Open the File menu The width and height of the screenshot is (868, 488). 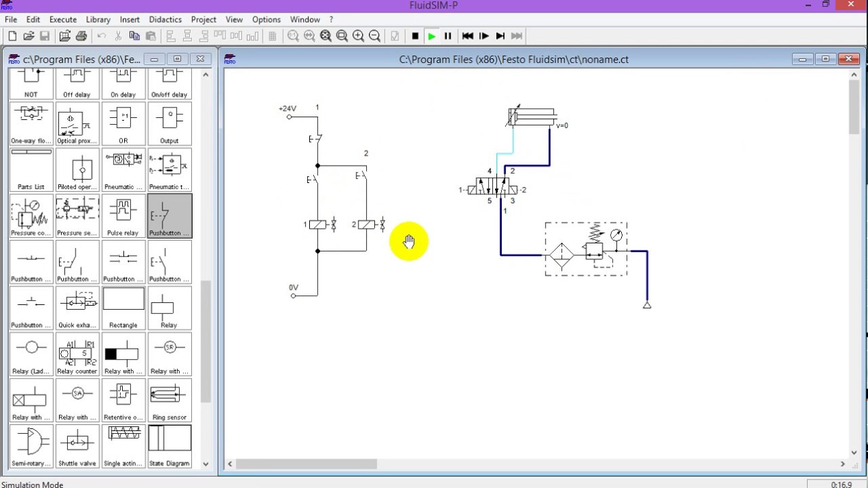click(x=11, y=20)
